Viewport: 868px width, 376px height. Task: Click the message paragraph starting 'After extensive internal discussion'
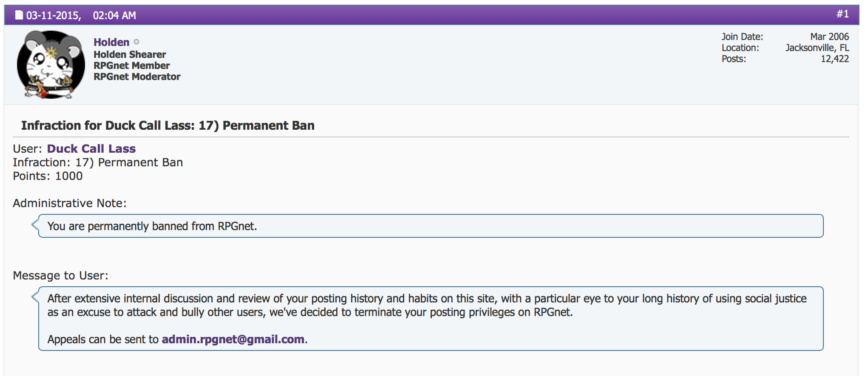427,305
